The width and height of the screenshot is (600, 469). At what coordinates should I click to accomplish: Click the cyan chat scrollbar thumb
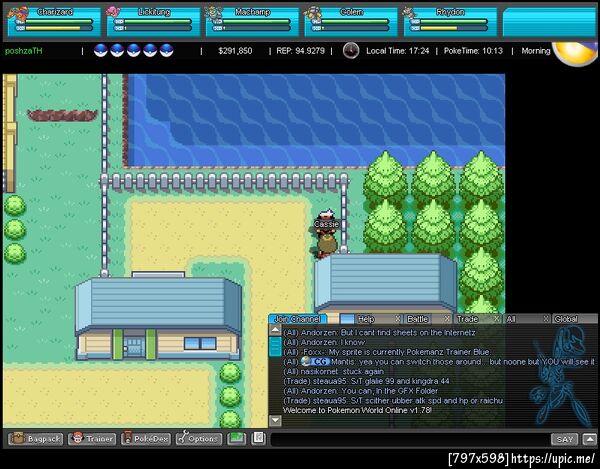[276, 347]
